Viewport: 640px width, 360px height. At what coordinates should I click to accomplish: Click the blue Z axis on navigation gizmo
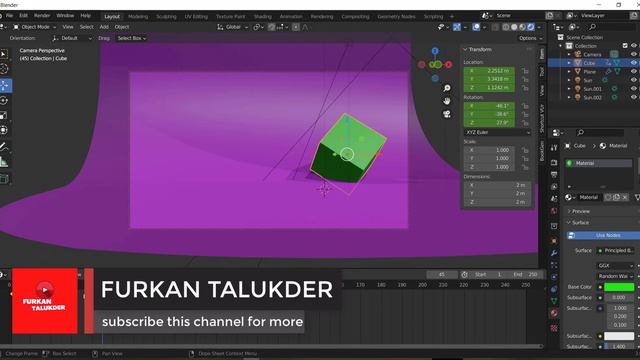tap(435, 51)
